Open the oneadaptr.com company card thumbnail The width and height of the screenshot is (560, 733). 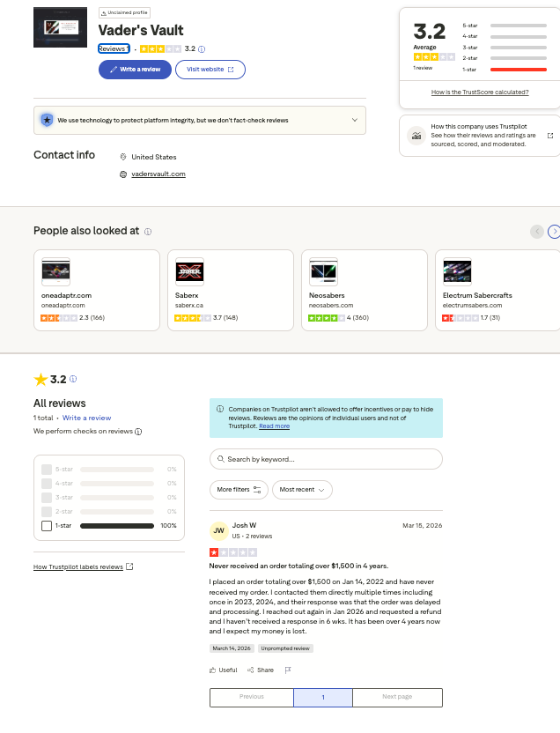point(56,271)
